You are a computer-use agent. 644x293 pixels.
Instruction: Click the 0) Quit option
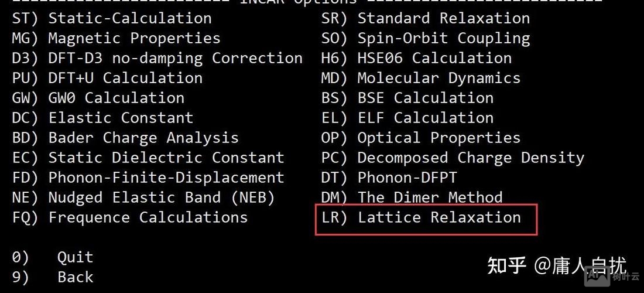(x=53, y=257)
